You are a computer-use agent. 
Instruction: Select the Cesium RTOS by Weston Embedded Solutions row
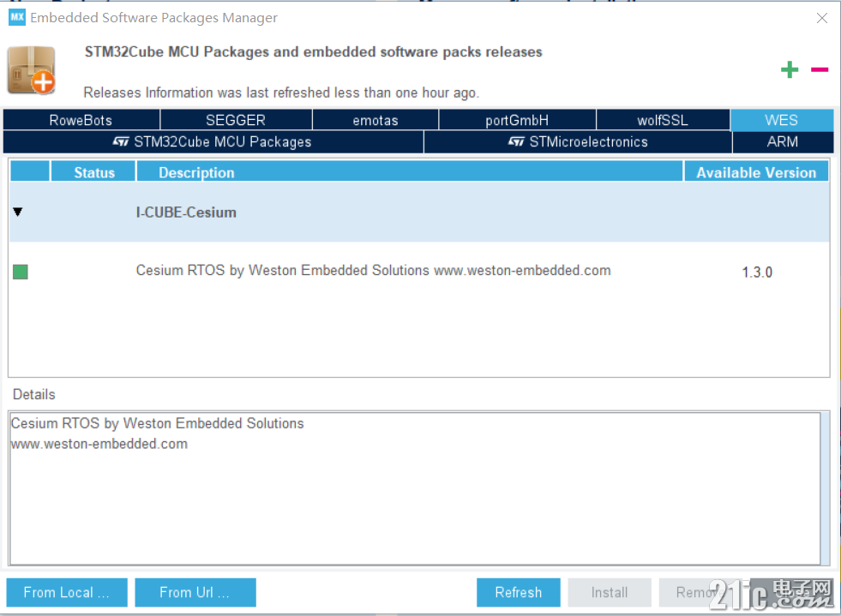[419, 271]
